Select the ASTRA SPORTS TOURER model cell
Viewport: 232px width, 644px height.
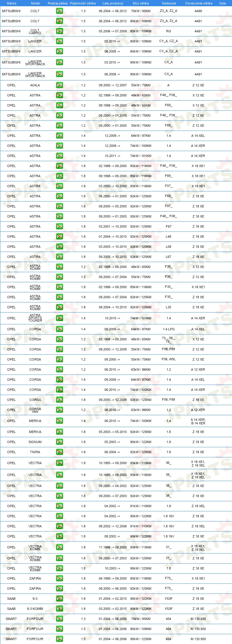[35, 318]
